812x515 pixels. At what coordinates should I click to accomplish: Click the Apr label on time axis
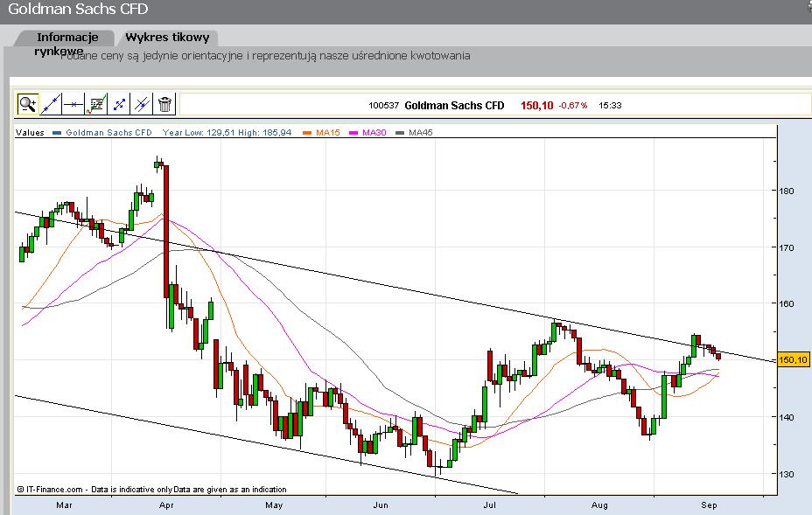[x=166, y=505]
